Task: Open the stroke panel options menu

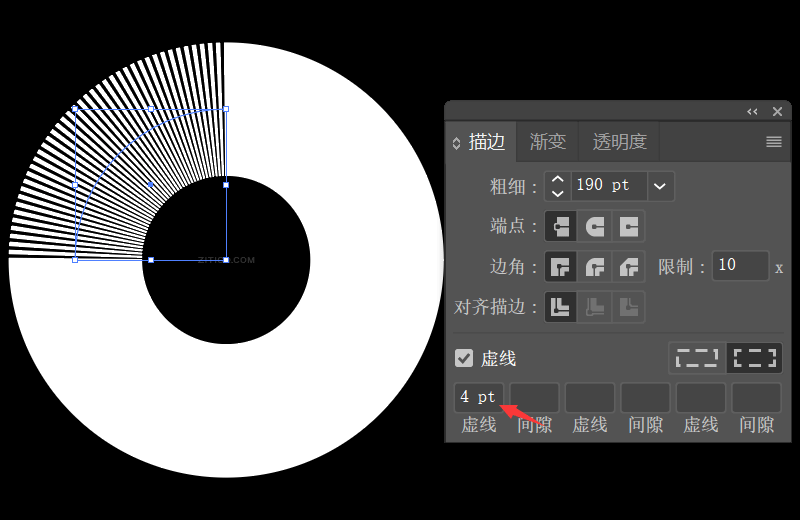Action: (773, 142)
